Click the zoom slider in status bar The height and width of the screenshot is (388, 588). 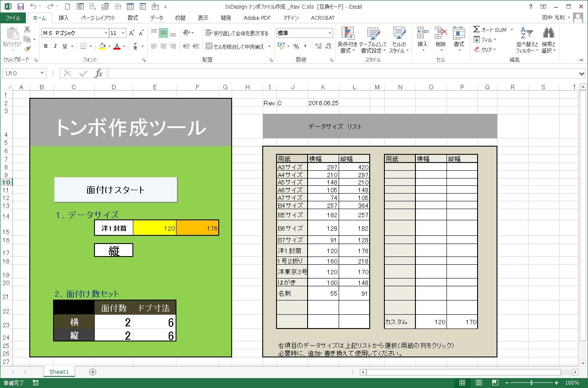pos(532,383)
